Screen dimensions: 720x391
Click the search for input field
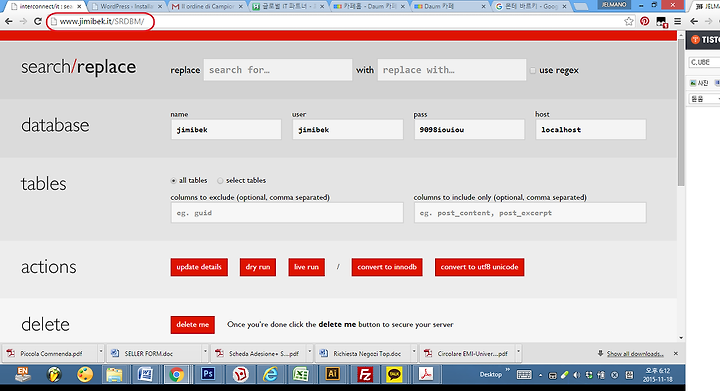[x=278, y=70]
